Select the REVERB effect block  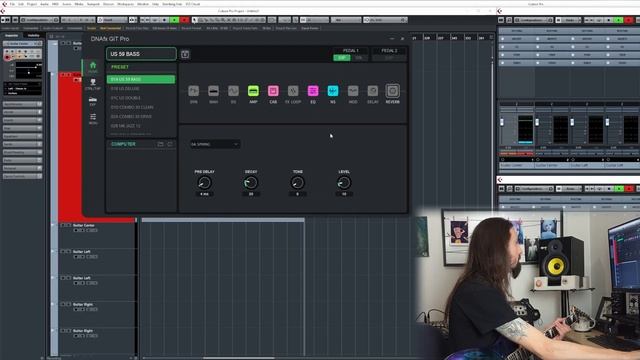tap(393, 91)
